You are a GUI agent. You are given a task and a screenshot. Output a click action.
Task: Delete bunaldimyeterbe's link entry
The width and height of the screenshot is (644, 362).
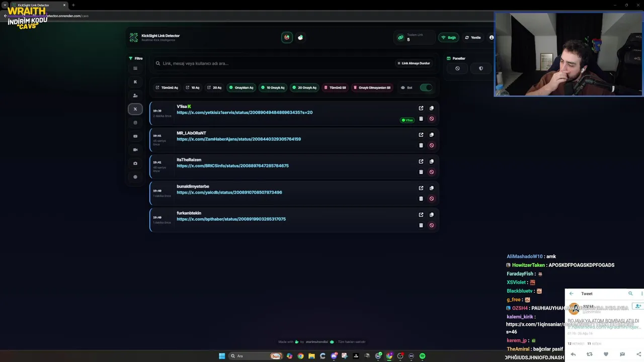tap(421, 199)
